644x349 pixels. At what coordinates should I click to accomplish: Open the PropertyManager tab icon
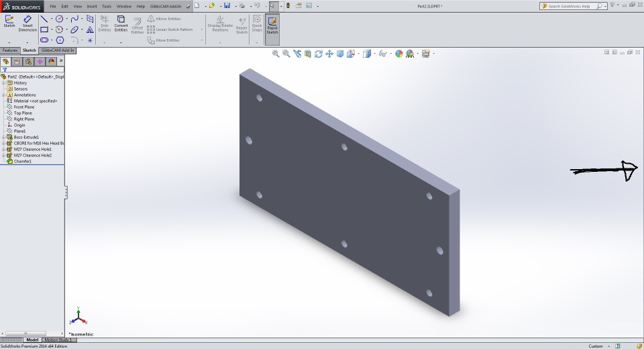click(x=17, y=61)
